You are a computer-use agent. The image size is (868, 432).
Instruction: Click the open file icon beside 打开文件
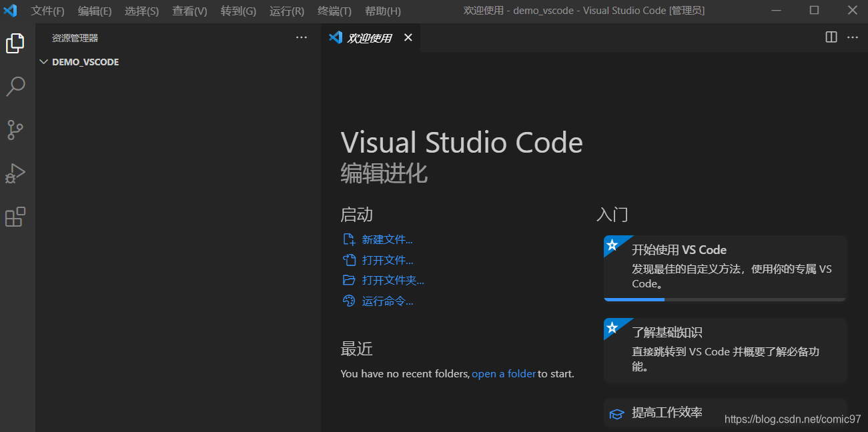349,260
